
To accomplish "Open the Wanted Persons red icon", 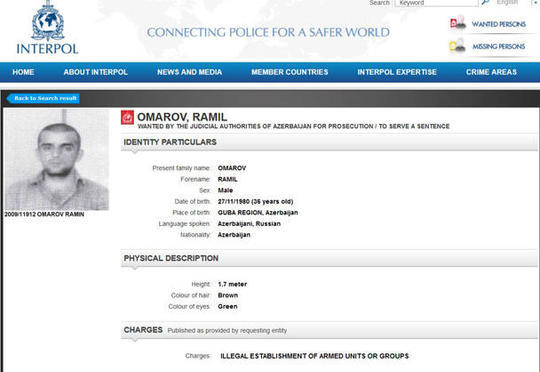I will (x=458, y=23).
